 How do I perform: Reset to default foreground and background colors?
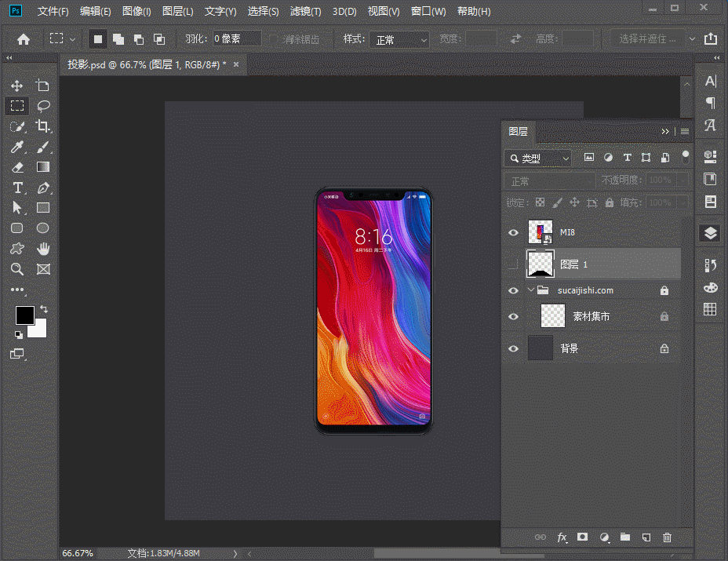click(19, 334)
